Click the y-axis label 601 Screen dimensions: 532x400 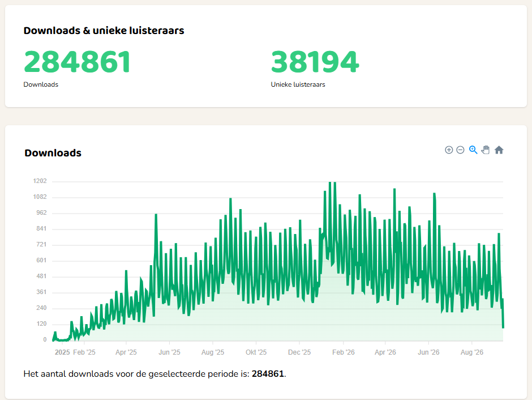pyautogui.click(x=41, y=261)
